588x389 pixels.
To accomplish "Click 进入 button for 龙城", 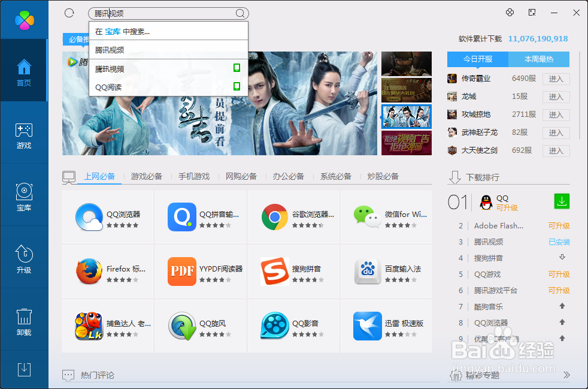I will tap(556, 97).
